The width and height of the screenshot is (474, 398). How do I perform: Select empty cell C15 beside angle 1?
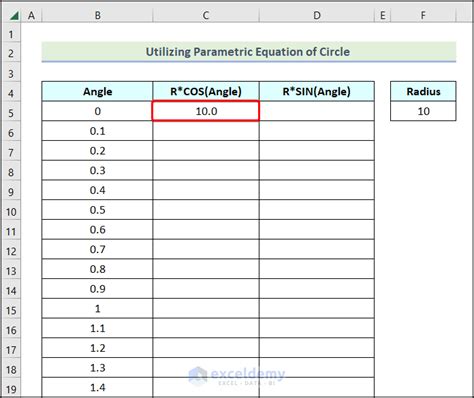coord(206,309)
